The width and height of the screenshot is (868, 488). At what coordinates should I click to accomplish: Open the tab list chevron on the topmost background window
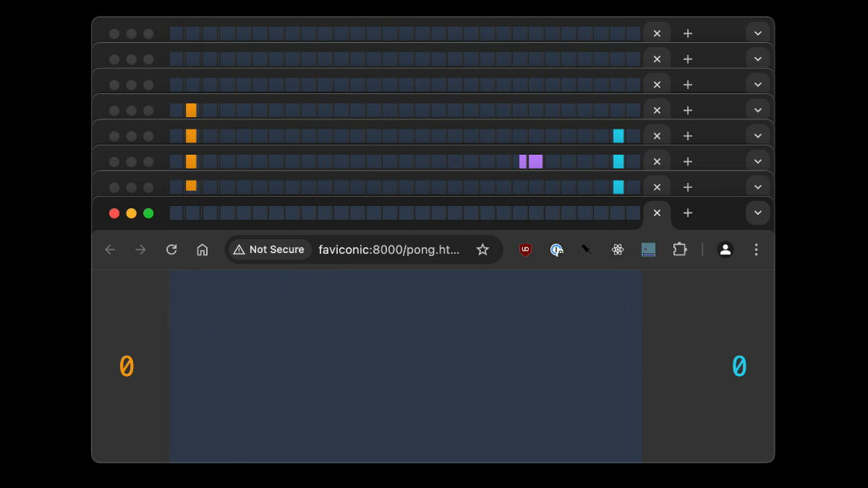pyautogui.click(x=757, y=33)
